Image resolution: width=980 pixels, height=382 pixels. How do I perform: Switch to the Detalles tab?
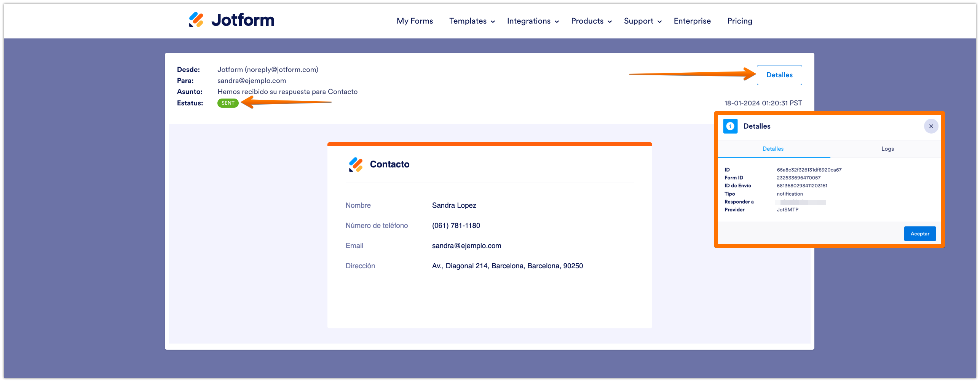pos(773,149)
